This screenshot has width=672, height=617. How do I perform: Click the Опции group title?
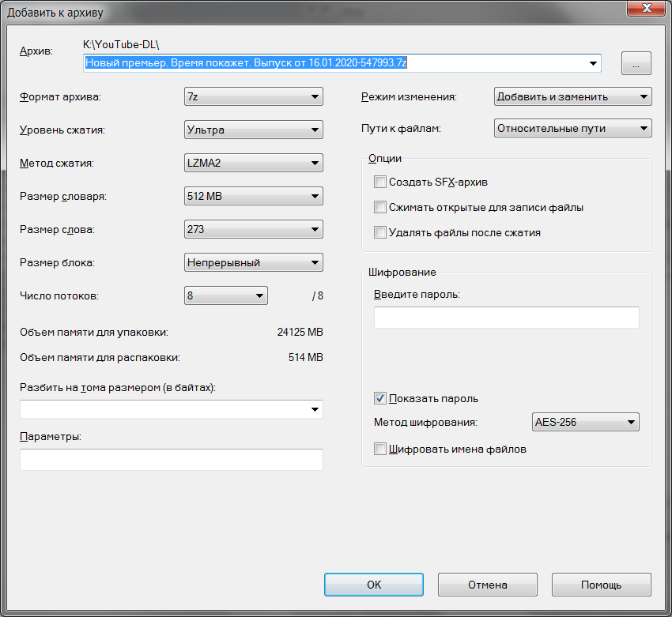click(x=385, y=159)
